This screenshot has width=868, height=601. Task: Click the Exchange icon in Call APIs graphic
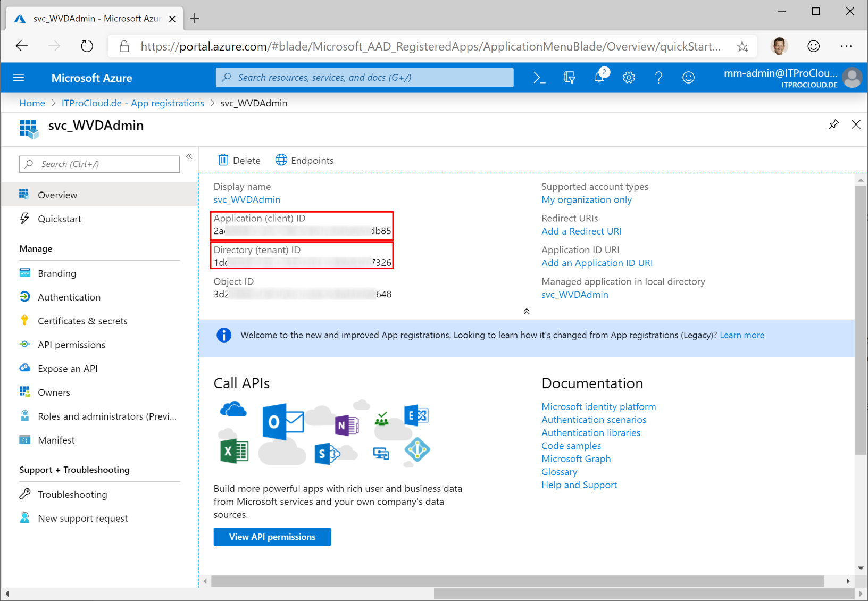click(416, 415)
